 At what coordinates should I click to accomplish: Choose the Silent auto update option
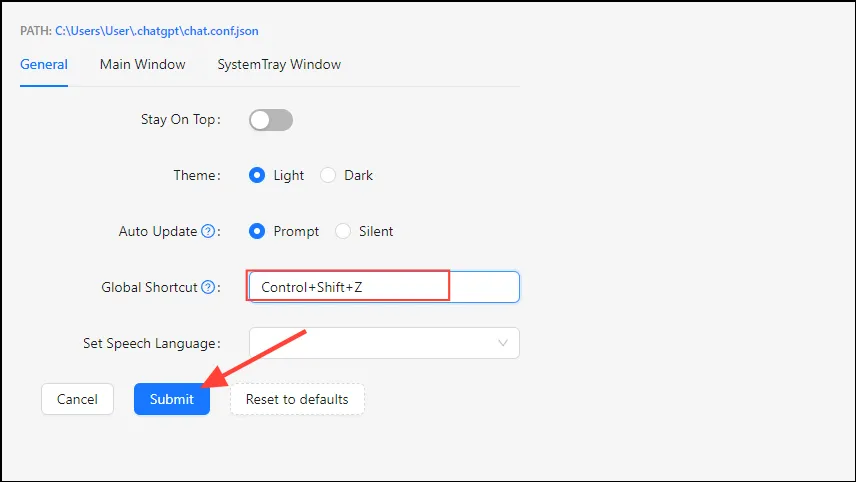pos(343,231)
